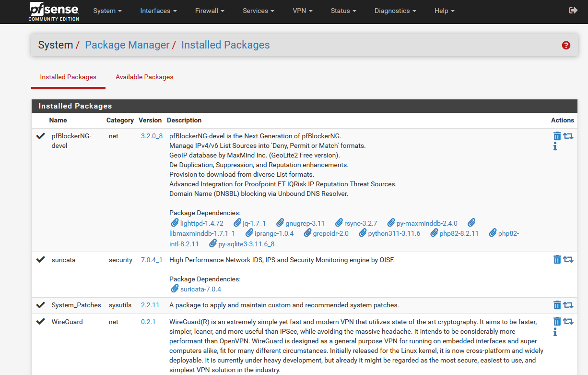The width and height of the screenshot is (588, 375).
Task: Reinstall the suricata package
Action: pyautogui.click(x=568, y=260)
